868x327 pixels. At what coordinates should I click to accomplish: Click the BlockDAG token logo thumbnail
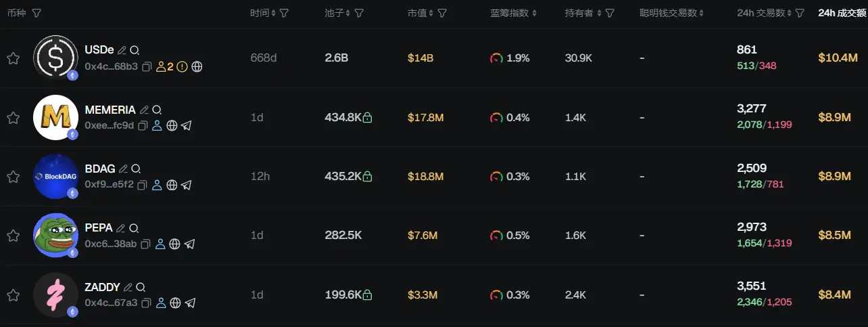56,177
